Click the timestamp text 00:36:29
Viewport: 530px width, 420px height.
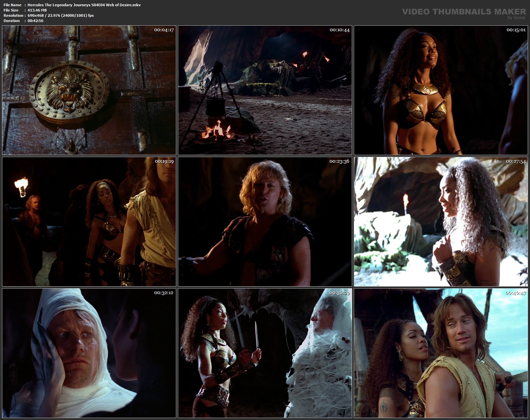(340, 293)
